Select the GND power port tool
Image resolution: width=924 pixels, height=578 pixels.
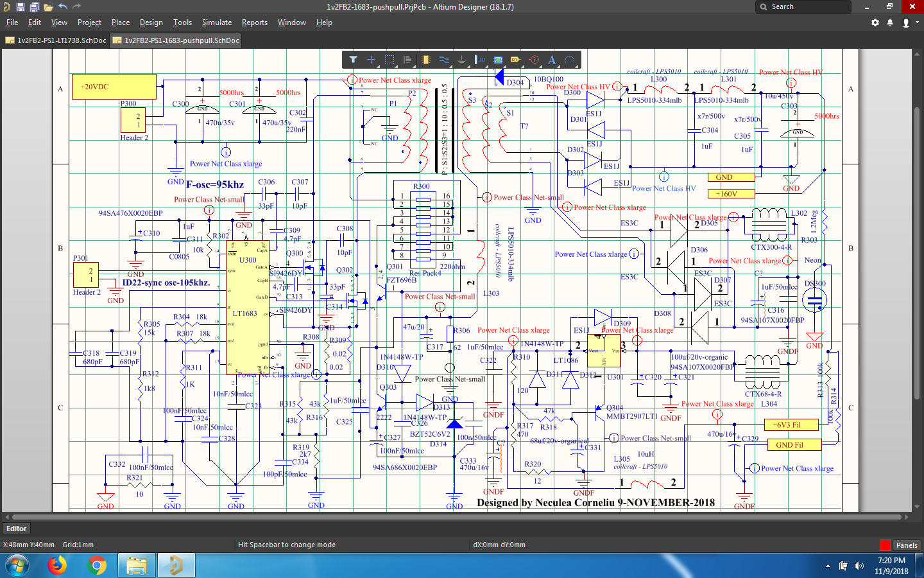point(461,60)
